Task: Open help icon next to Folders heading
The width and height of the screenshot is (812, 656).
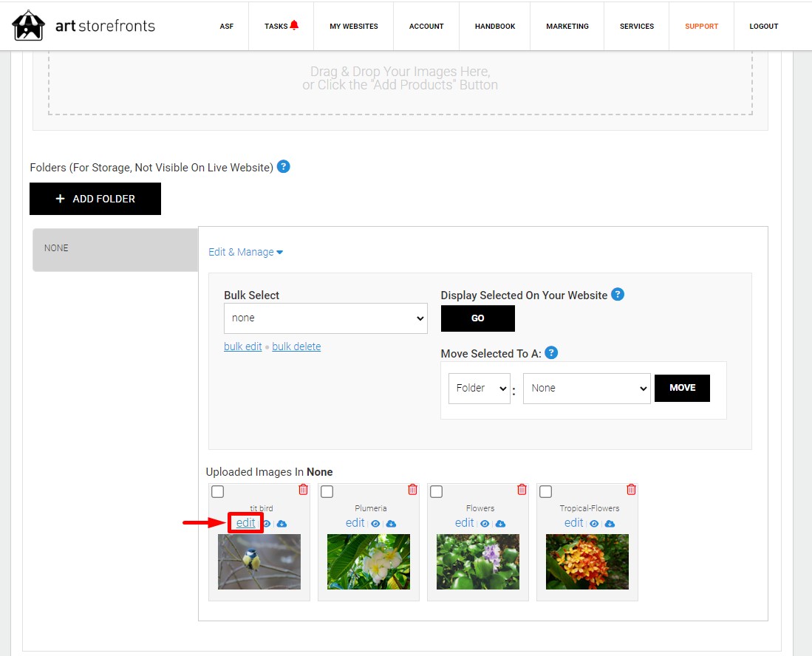Action: [x=283, y=167]
